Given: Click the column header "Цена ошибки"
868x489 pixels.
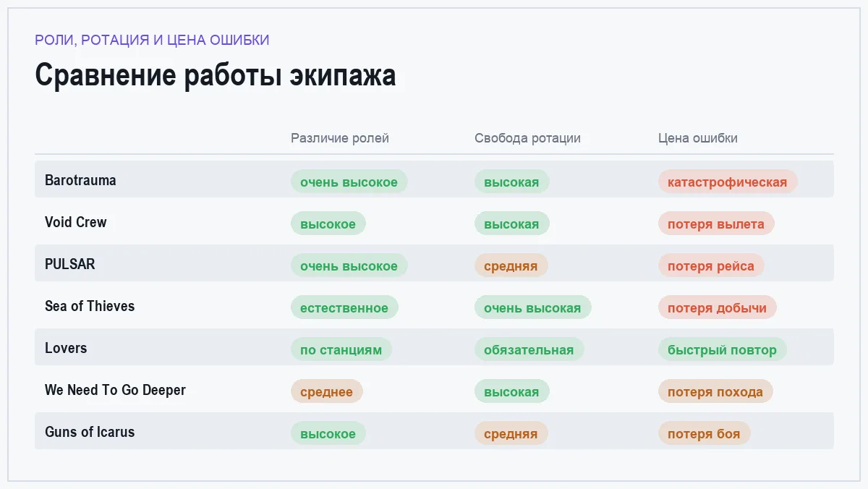Looking at the screenshot, I should point(698,138).
